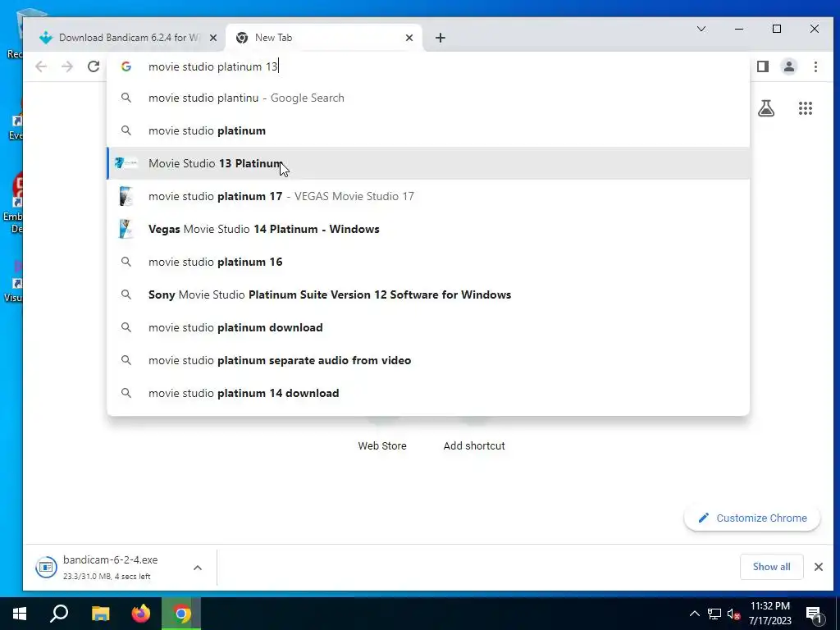The height and width of the screenshot is (630, 840).
Task: Open File Explorer from the taskbar
Action: point(100,614)
